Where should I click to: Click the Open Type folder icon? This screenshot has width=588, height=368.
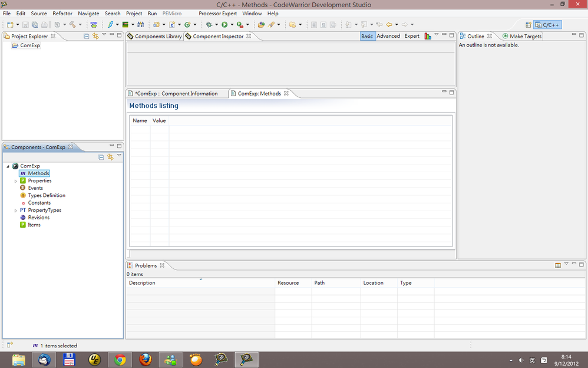(x=262, y=25)
